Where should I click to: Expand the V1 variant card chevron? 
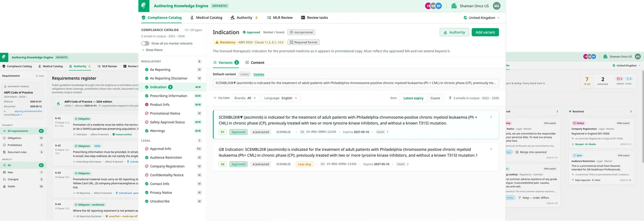tap(491, 117)
